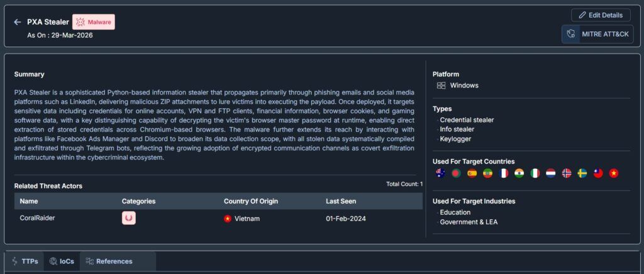Select the Bangladesh flag in target countries

tap(457, 173)
